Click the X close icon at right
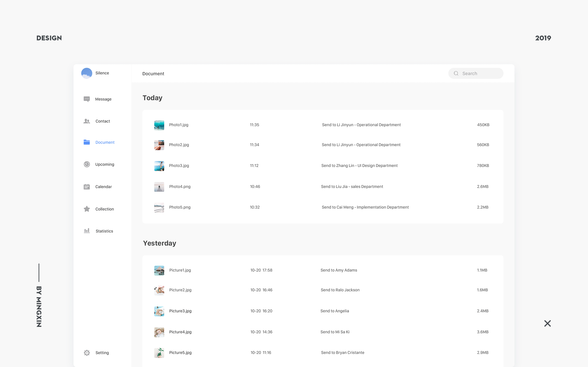Viewport: 588px width, 367px height. click(547, 323)
